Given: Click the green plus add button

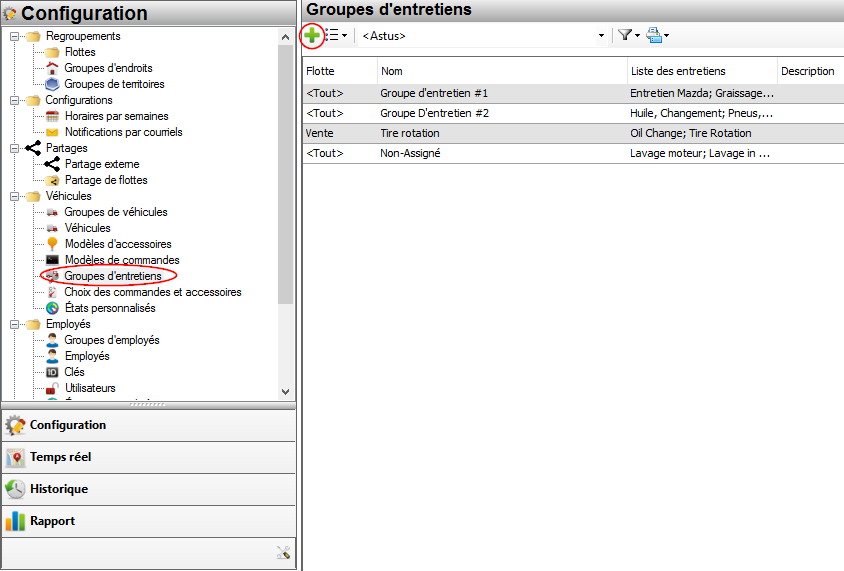Looking at the screenshot, I should 312,35.
